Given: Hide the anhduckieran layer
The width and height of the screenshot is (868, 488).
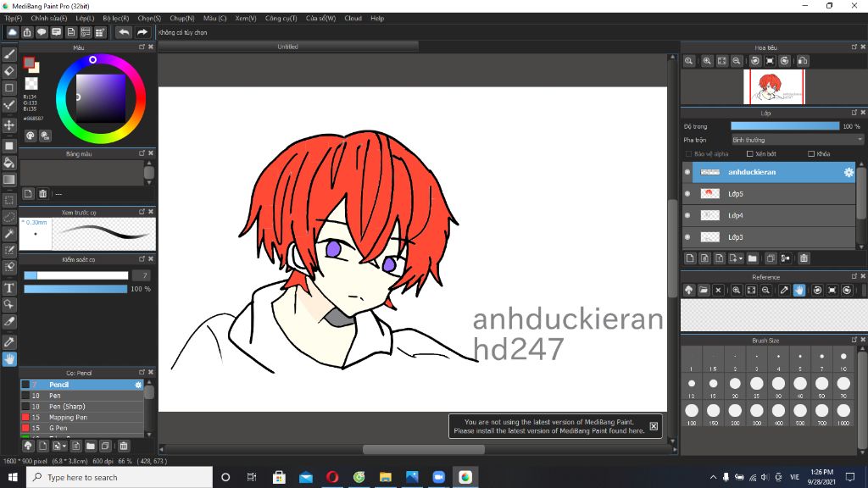Looking at the screenshot, I should click(687, 172).
